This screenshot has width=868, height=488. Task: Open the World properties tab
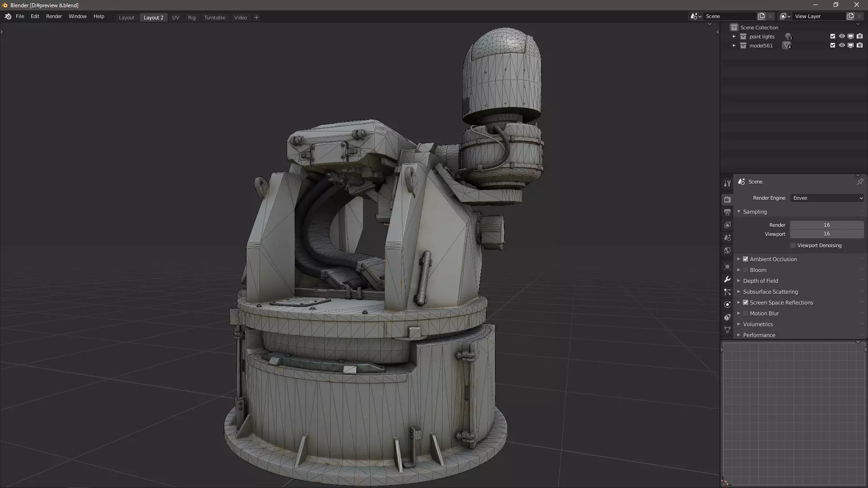pos(727,250)
